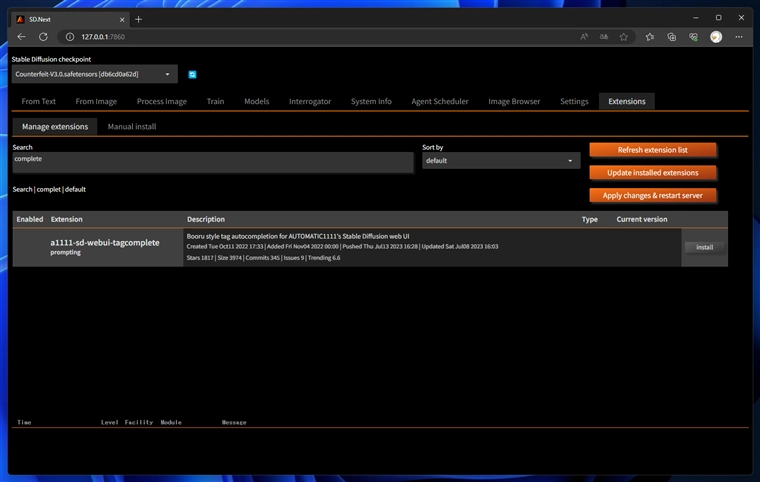Image resolution: width=760 pixels, height=482 pixels.
Task: Close the SD.Next browser tab
Action: [x=122, y=19]
